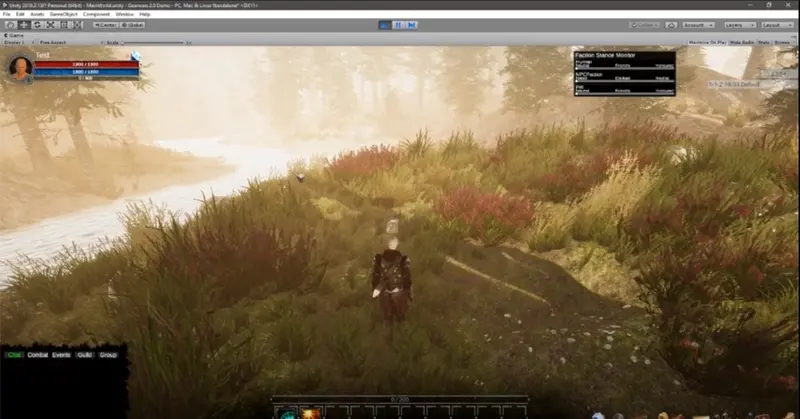Select the Scale tool
The image size is (800, 419).
pos(50,24)
